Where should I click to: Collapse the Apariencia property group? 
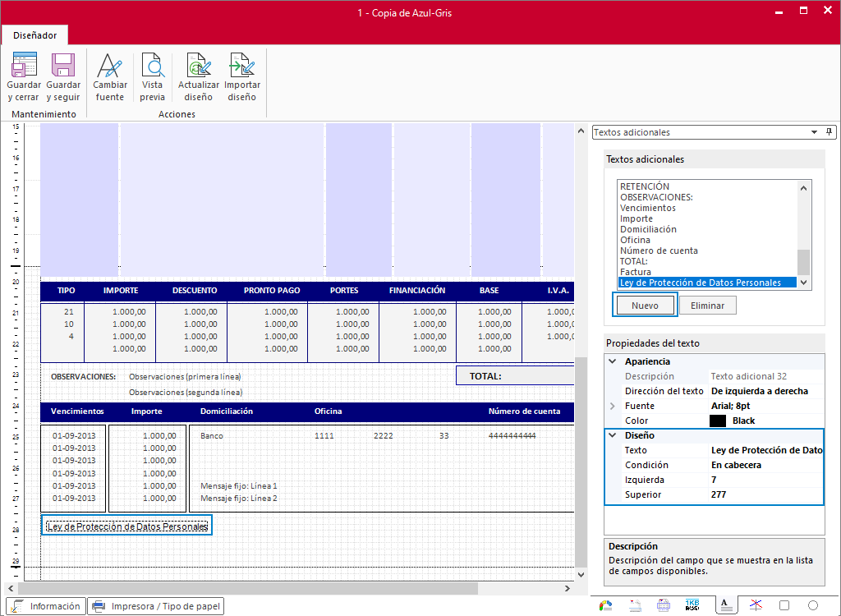613,361
